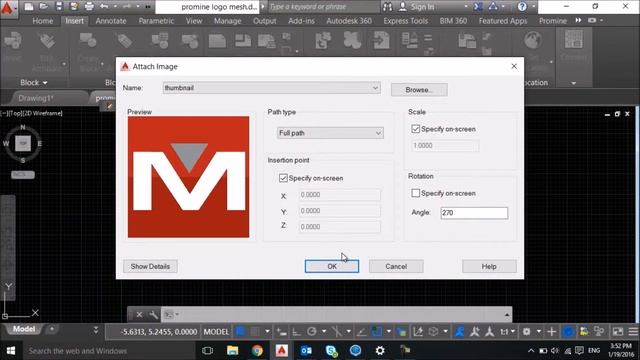Click the ViewCube TOP face
This screenshot has width=640, height=360.
coord(23,143)
